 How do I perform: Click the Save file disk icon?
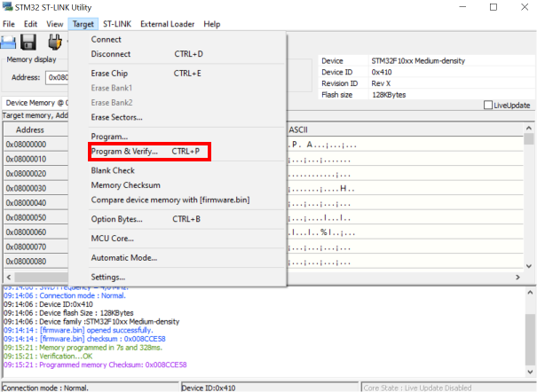tap(28, 42)
